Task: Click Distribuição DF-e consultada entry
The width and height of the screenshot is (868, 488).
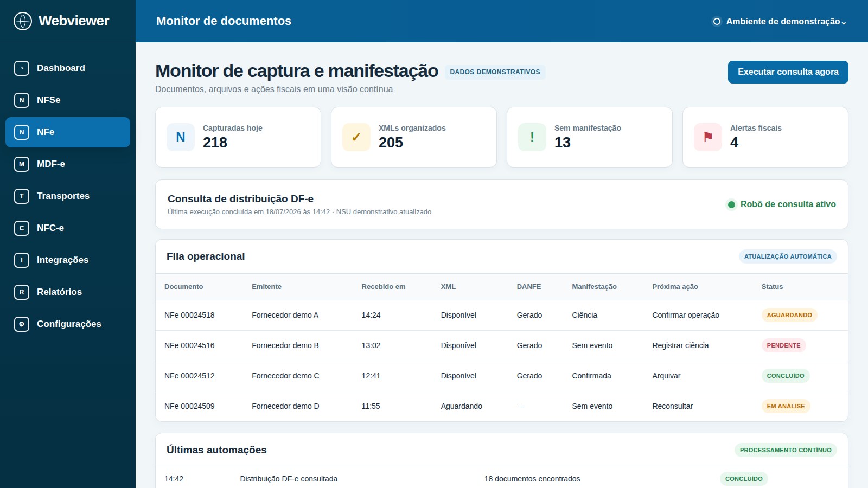Action: [289, 479]
